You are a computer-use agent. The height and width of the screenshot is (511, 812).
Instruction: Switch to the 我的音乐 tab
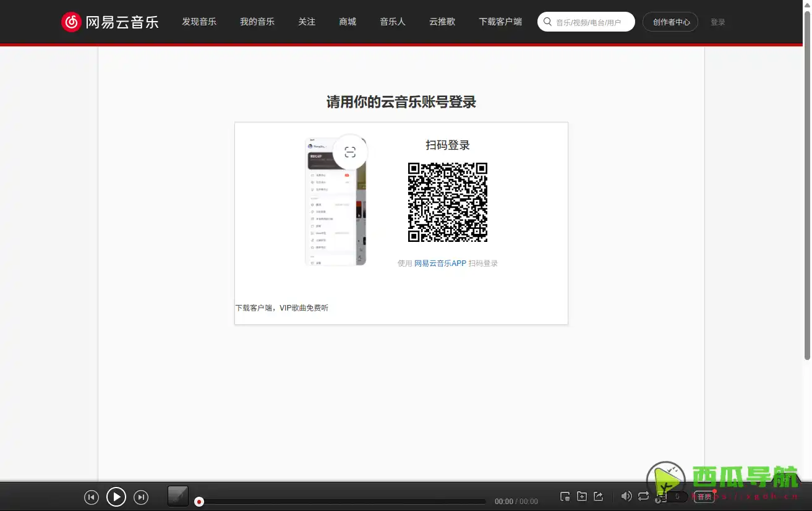tap(257, 21)
